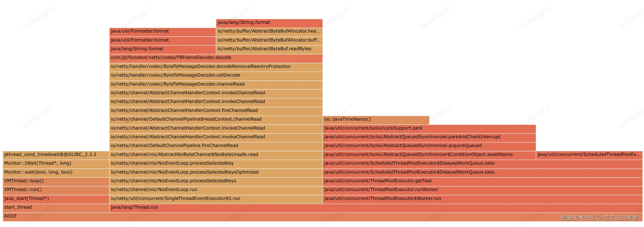
Task: Click the ThreadPoolExecutor$Worker.run frame
Action: pyautogui.click(x=483, y=199)
